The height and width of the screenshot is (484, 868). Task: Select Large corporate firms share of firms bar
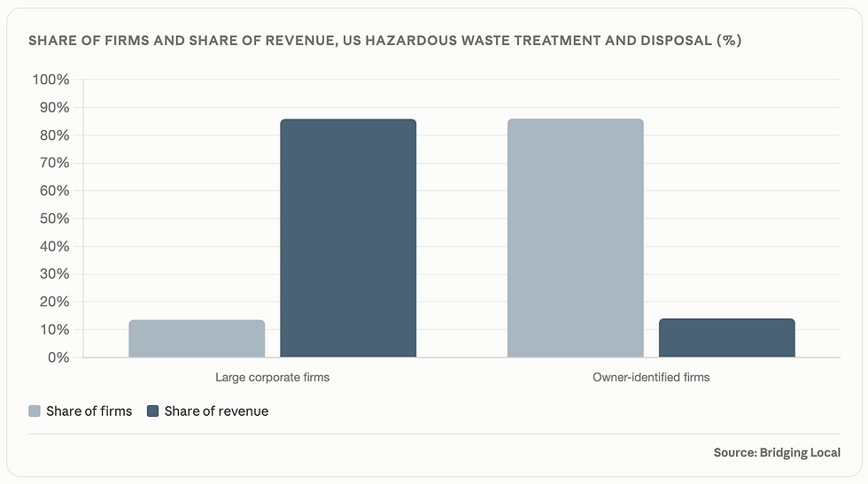click(197, 339)
